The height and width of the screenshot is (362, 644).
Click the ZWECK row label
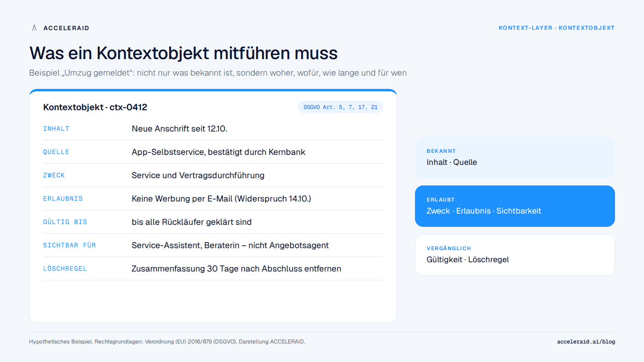click(x=54, y=175)
